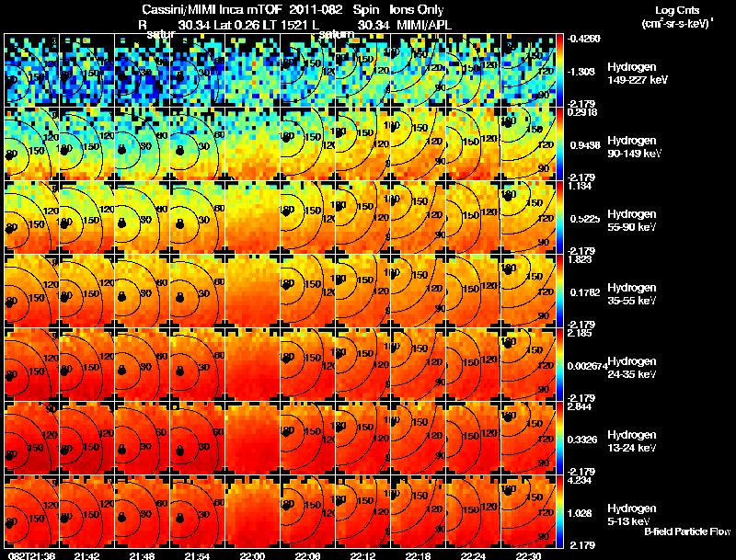Click the '0.9498' color scale value

click(x=585, y=145)
